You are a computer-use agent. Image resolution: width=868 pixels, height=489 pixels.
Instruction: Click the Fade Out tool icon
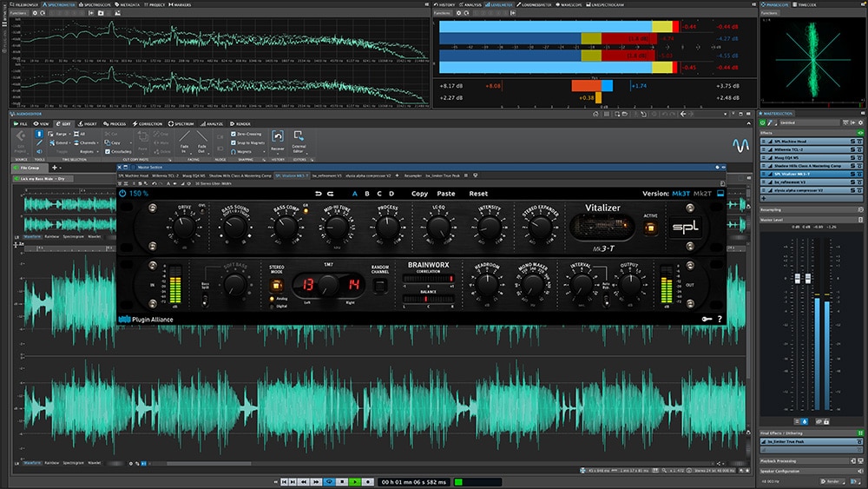pyautogui.click(x=201, y=136)
